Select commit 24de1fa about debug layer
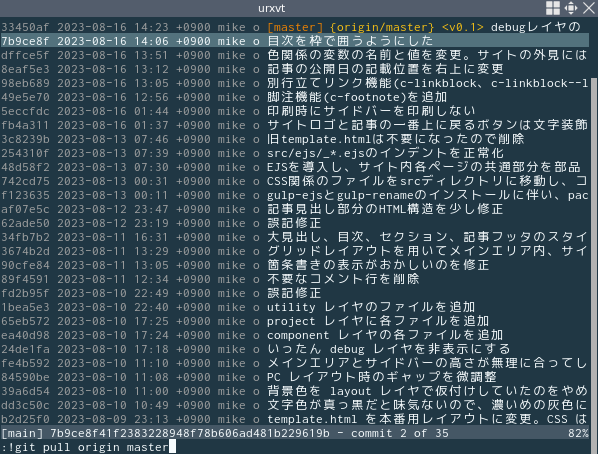 (294, 349)
